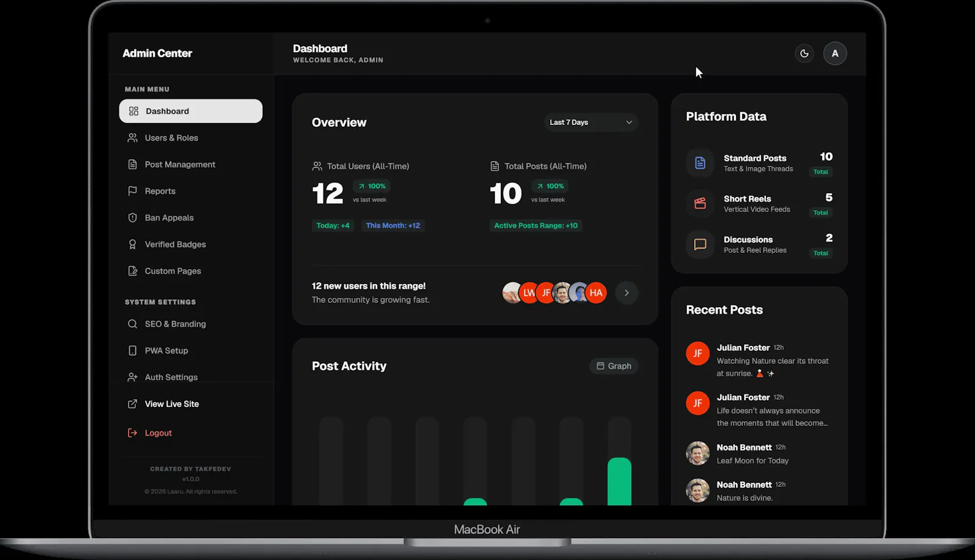Click the Standard Posts document icon
Image resolution: width=975 pixels, height=560 pixels.
pyautogui.click(x=700, y=163)
